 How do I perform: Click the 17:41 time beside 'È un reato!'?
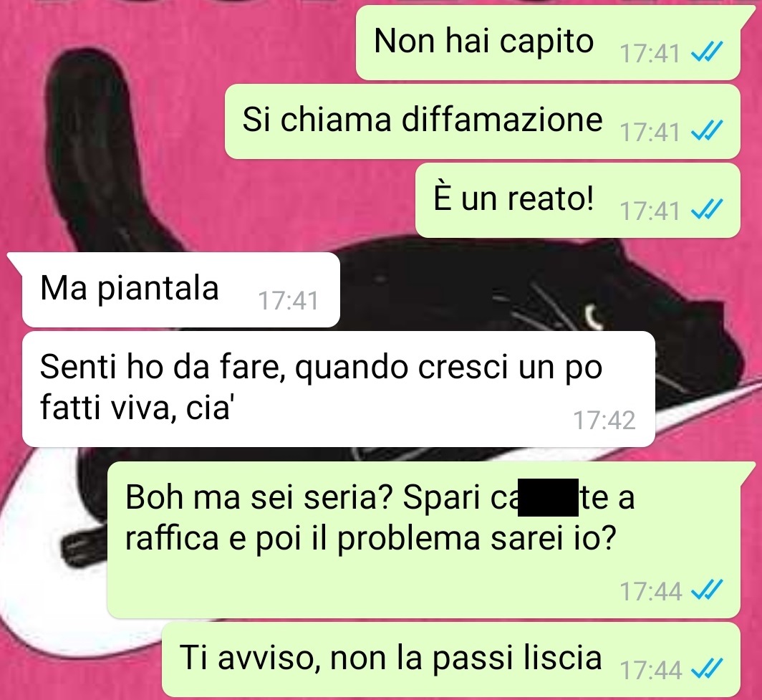650,211
